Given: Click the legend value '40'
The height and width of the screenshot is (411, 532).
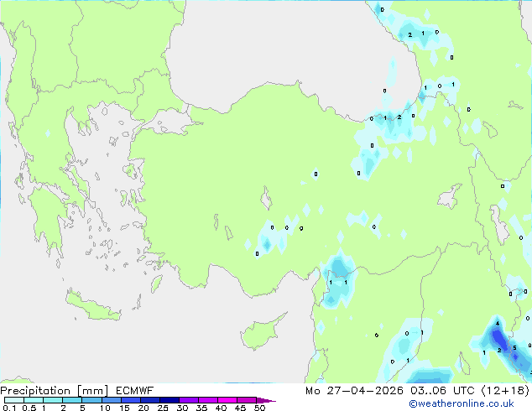Looking at the screenshot, I should pyautogui.click(x=221, y=408).
